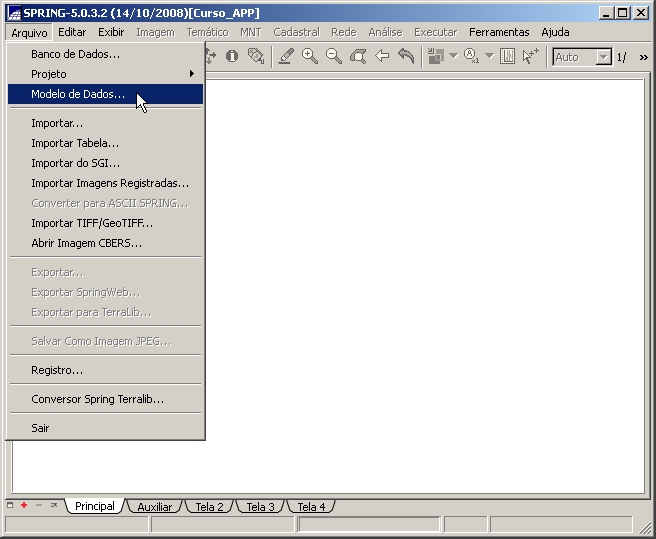
Task: Expand the toolbar overflow chevron
Action: (642, 57)
